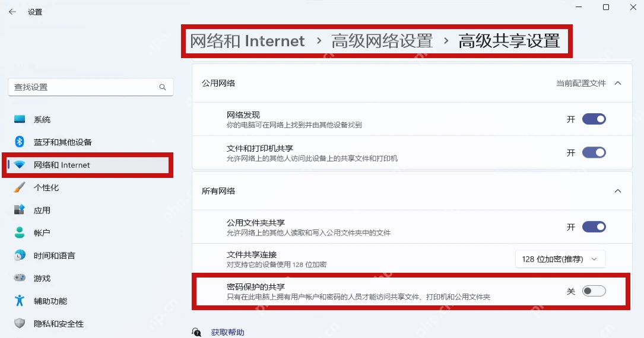The image size is (644, 338).
Task: Click the Gaming controller icon
Action: point(20,278)
